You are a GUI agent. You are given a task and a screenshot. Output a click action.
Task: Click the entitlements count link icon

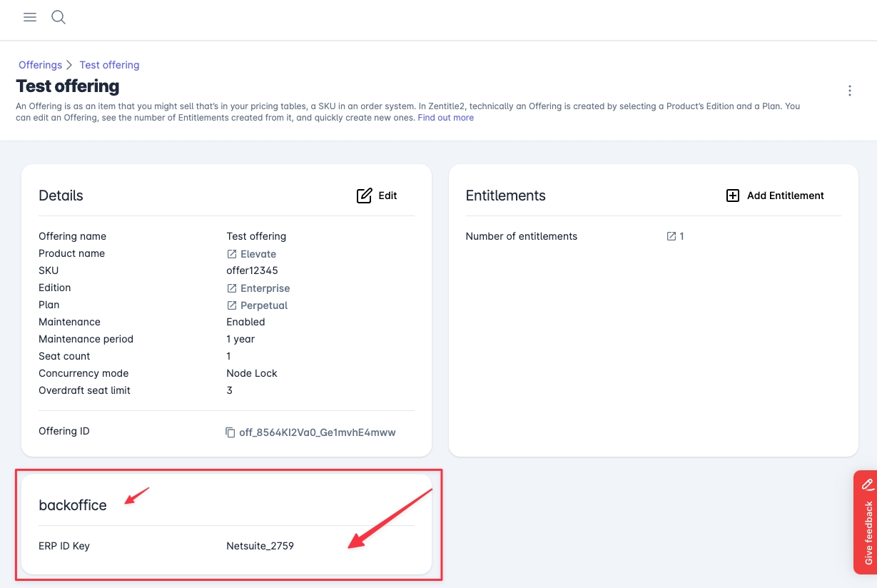click(671, 236)
